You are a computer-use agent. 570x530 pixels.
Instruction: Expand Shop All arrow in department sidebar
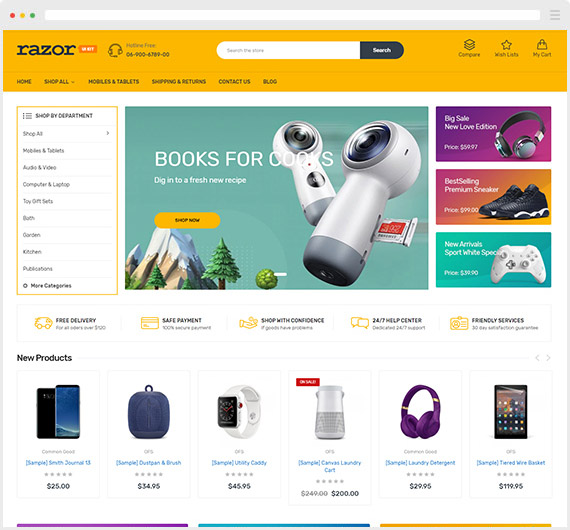click(x=108, y=133)
